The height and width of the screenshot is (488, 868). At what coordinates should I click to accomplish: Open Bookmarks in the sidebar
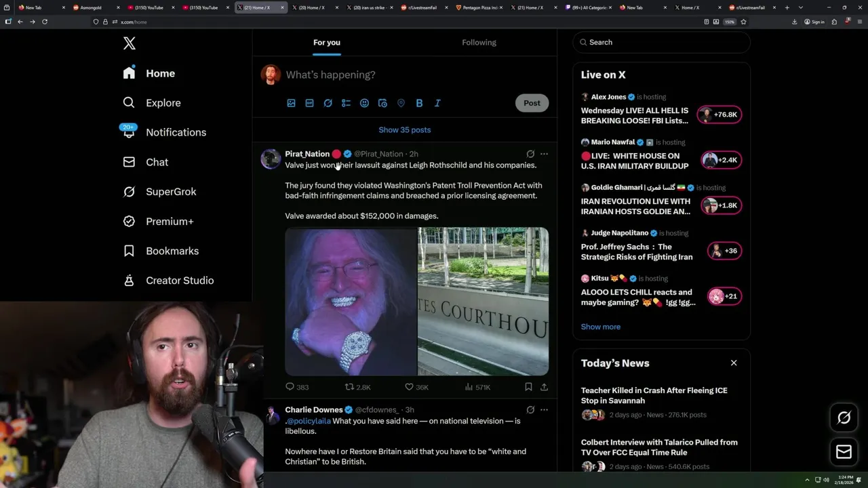click(x=161, y=251)
